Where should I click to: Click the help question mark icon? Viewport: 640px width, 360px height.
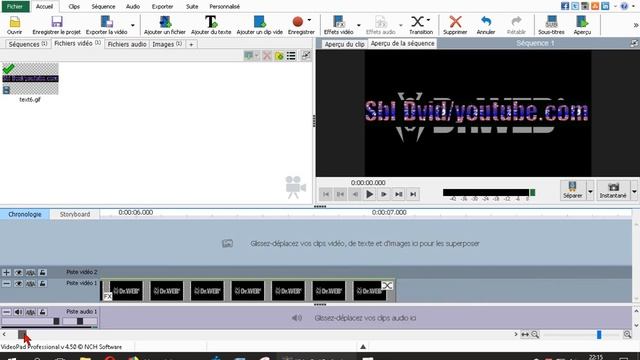click(x=624, y=6)
